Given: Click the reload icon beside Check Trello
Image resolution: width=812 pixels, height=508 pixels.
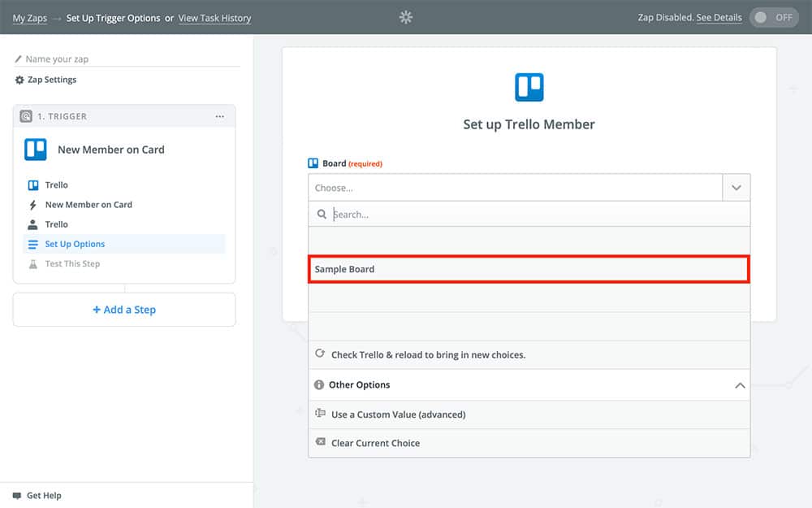Looking at the screenshot, I should [x=320, y=354].
